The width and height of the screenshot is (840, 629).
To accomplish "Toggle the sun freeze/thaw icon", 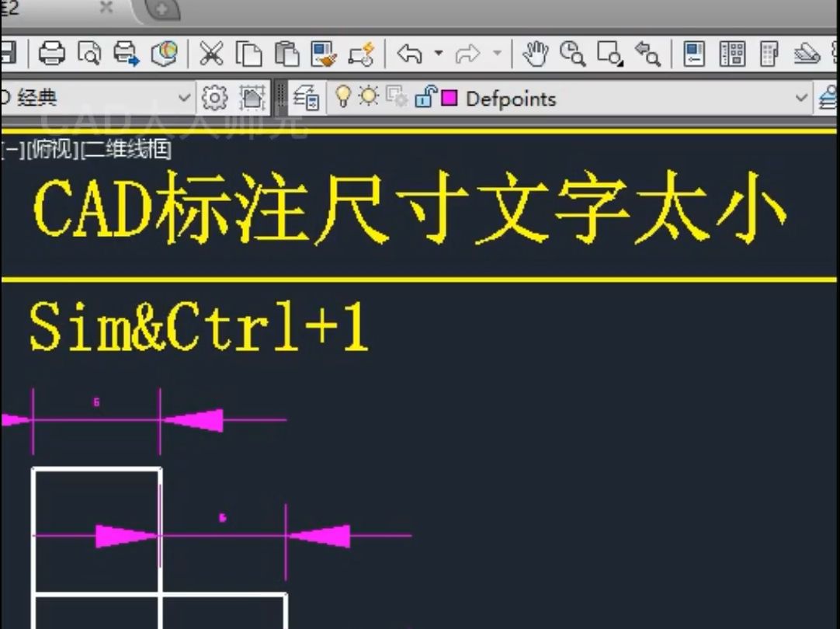I will (x=368, y=98).
